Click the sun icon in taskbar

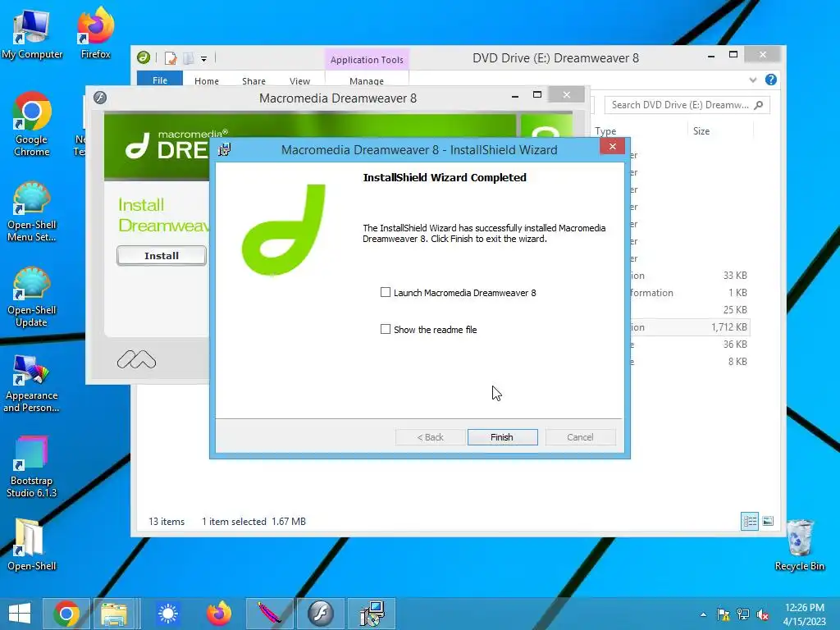(x=167, y=614)
